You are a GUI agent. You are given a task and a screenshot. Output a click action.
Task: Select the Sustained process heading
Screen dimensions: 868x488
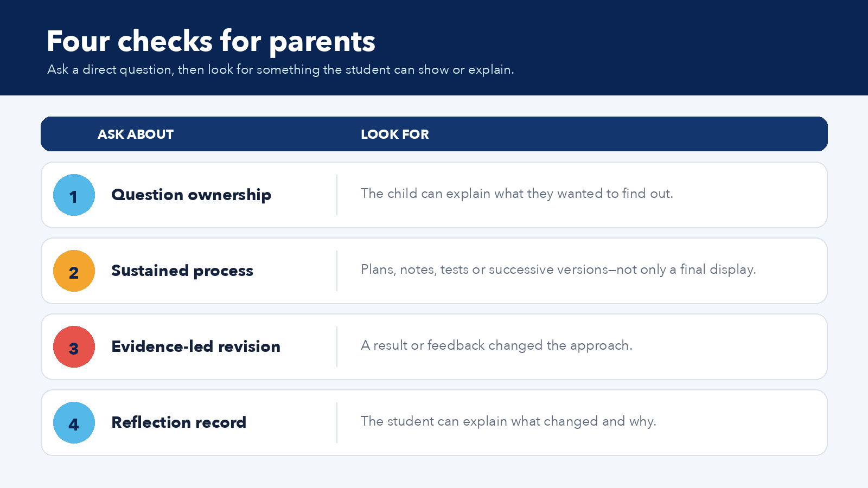pos(182,271)
